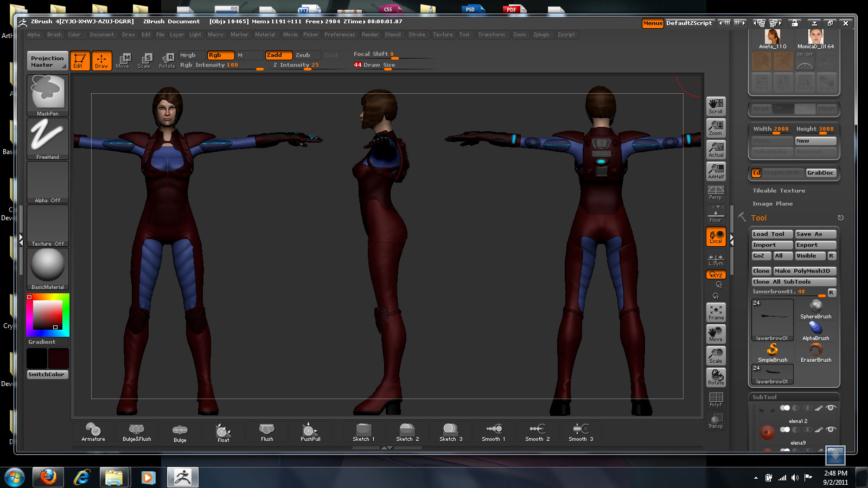Open the Transform menu

click(492, 35)
